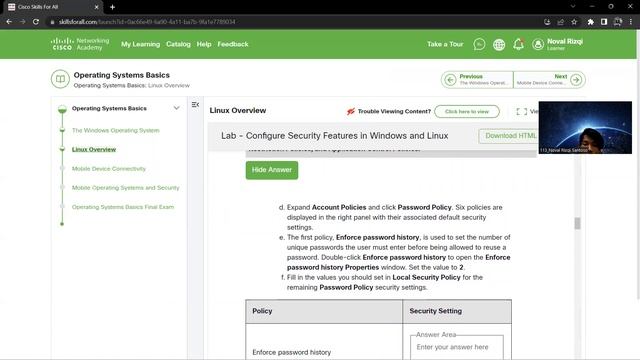Bookmark this page with the star icon

[x=574, y=22]
